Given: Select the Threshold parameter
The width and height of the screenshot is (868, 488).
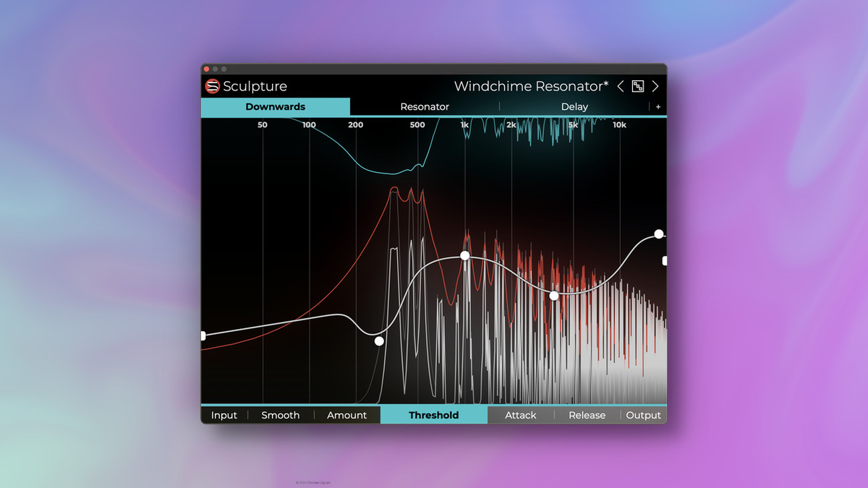Looking at the screenshot, I should [434, 415].
